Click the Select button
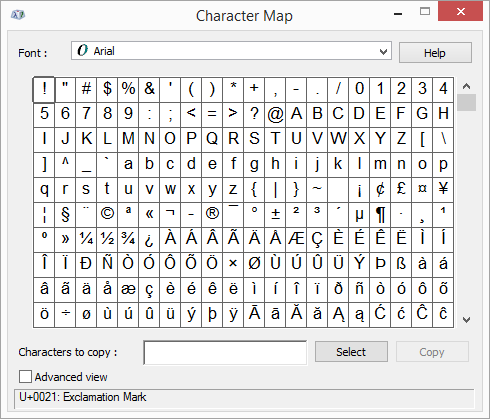Image resolution: width=490 pixels, height=419 pixels. pyautogui.click(x=351, y=352)
